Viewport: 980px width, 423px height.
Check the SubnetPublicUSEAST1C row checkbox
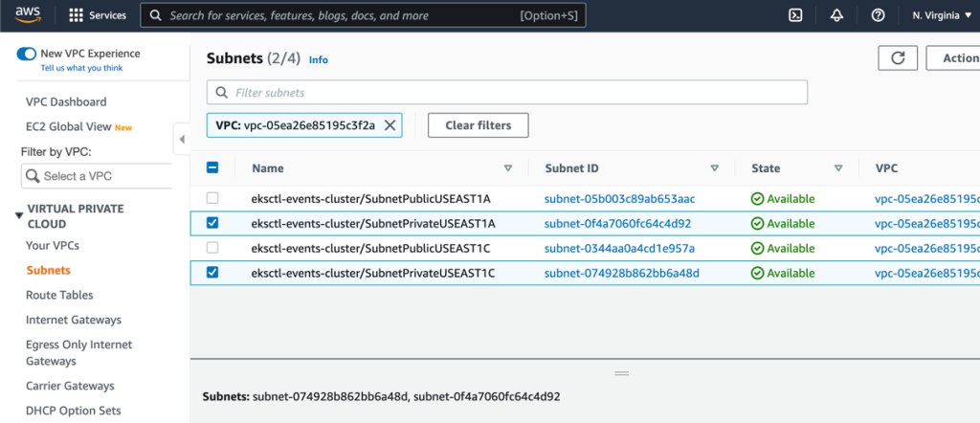[x=212, y=248]
